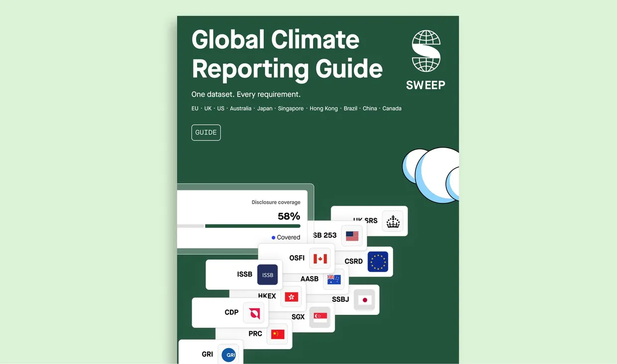This screenshot has height=364, width=617.
Task: Click the CDP card label
Action: 232,313
